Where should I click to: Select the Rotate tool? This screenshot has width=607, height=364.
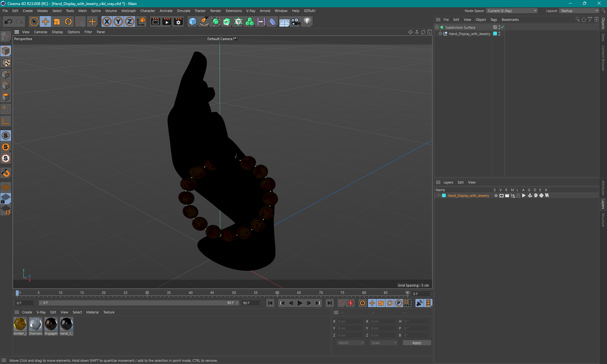(x=68, y=21)
